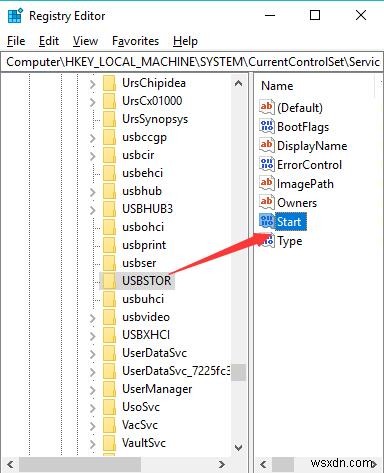Maximize the Registry Editor window

pyautogui.click(x=315, y=15)
